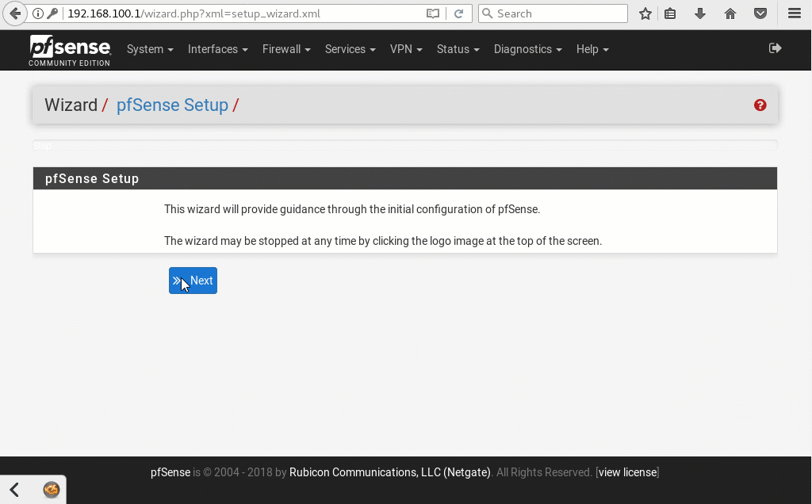The width and height of the screenshot is (812, 504).
Task: Open the pfSense Setup breadcrumb link
Action: click(x=172, y=105)
